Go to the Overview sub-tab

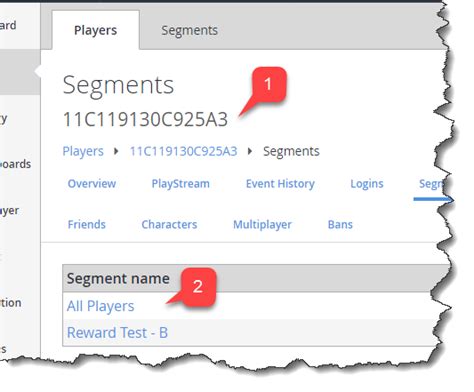click(92, 184)
